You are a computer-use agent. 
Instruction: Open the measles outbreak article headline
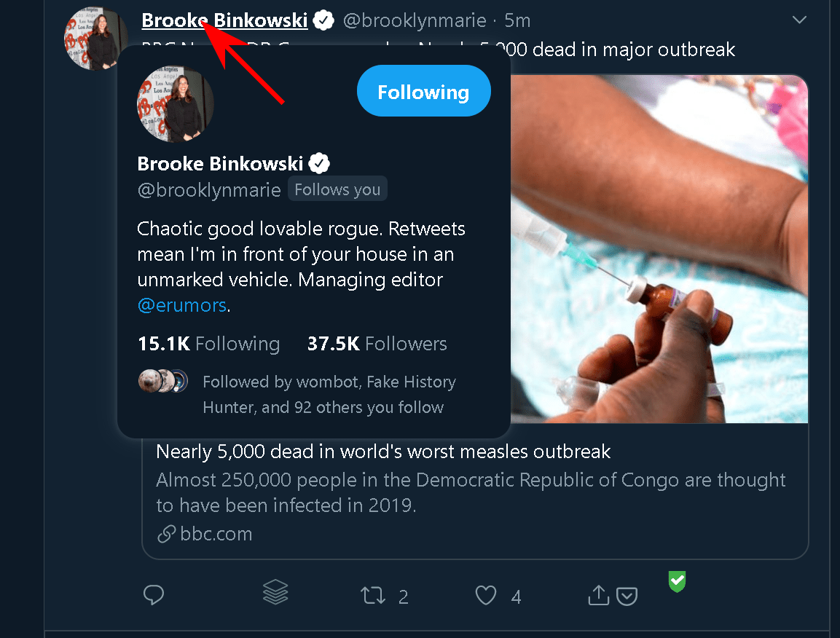click(x=383, y=452)
